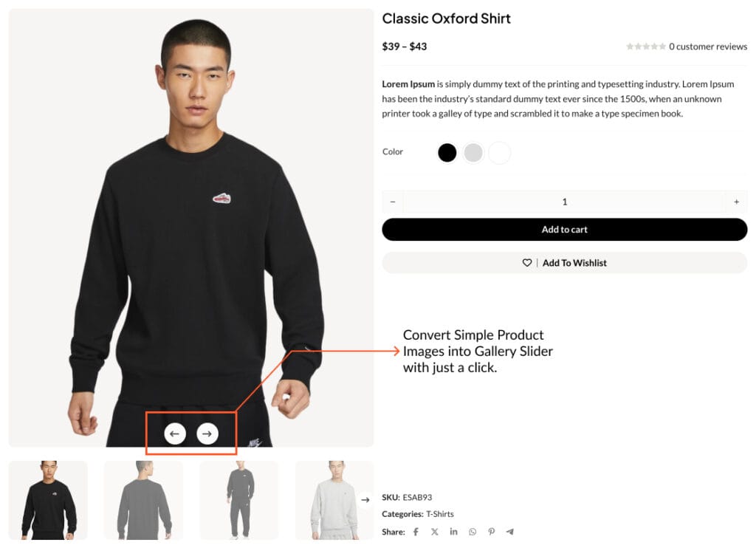
Task: Share product on Facebook
Action: point(416,532)
